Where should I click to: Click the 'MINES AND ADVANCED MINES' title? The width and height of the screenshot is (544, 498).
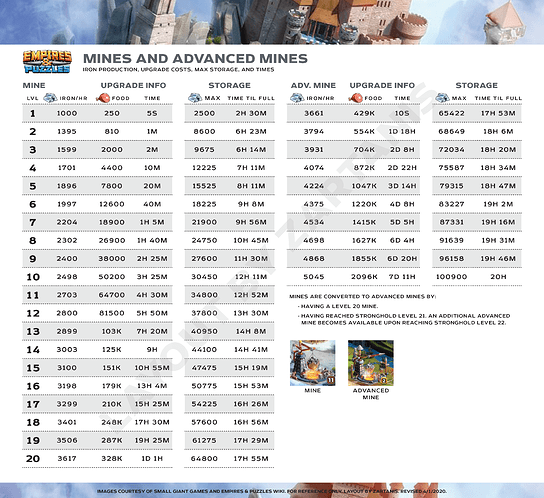(195, 58)
